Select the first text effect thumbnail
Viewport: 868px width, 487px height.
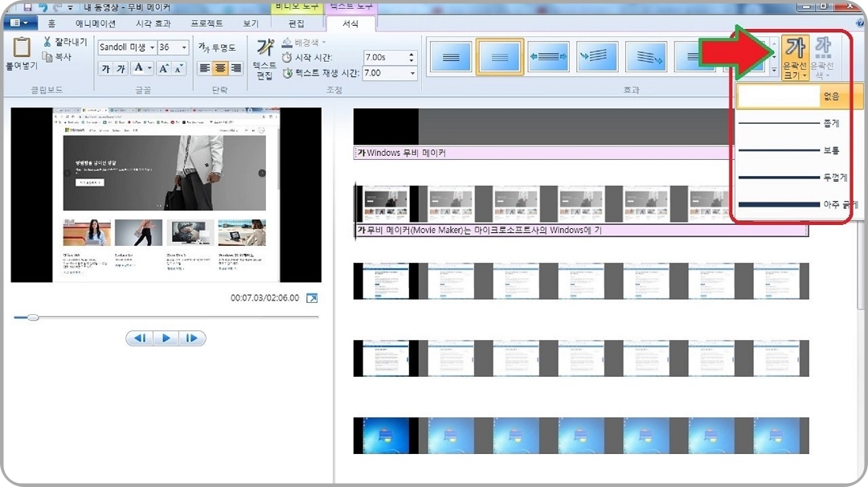tap(451, 56)
